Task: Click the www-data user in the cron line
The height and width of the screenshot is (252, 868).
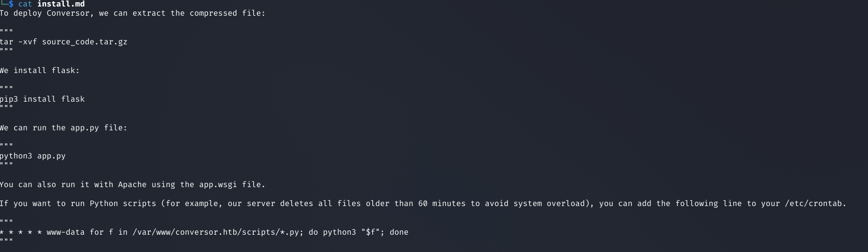Action: (x=65, y=232)
